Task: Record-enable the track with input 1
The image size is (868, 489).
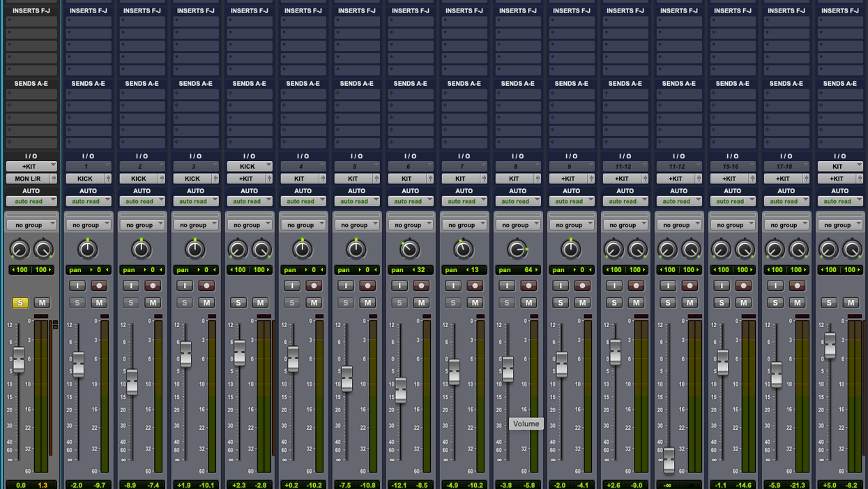Action: [99, 286]
